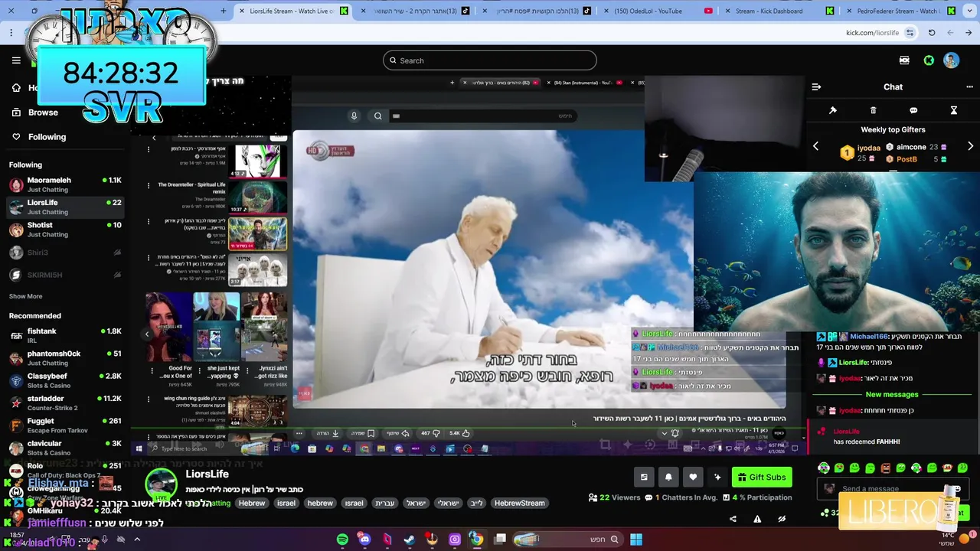Click the taskbar search box
Viewport: 980px width, 551px height.
pyautogui.click(x=567, y=540)
